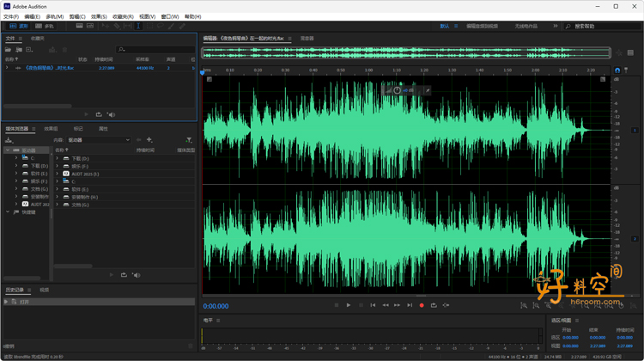Viewport: 644px width, 361px height.
Task: Open the Markers (标记) tab
Action: click(78, 129)
